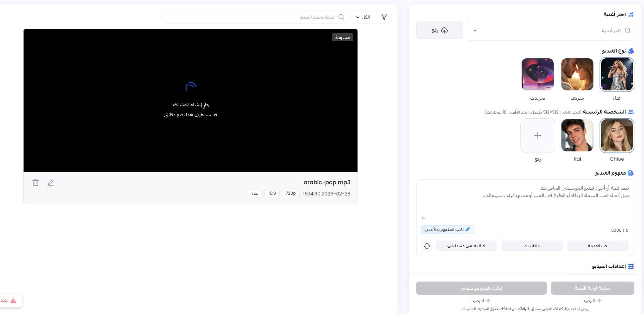Click the music note icon beside اختر أغنية

(631, 14)
